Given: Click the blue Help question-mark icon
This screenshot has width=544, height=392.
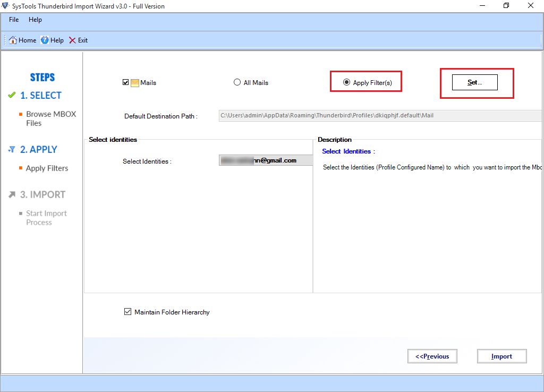Looking at the screenshot, I should click(x=45, y=40).
